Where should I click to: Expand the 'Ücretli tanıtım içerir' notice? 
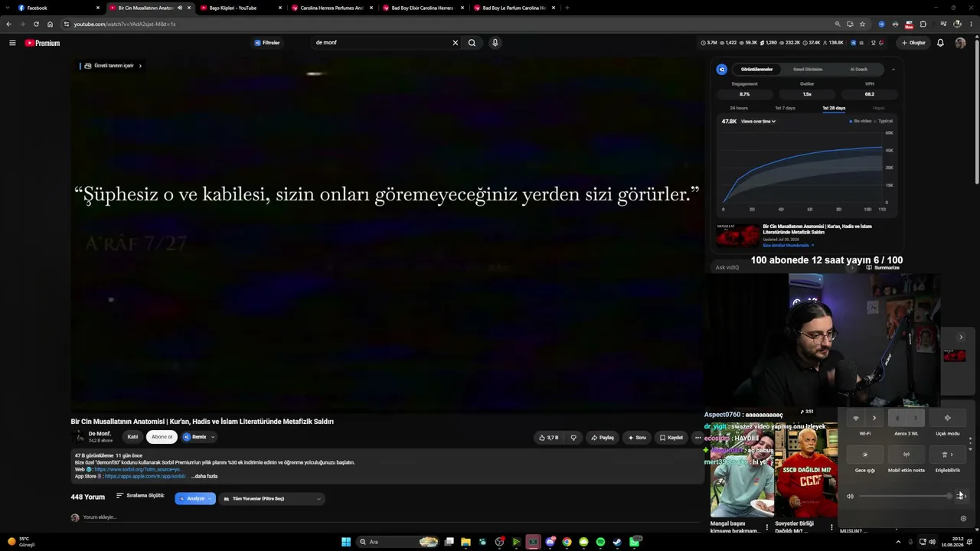coord(113,66)
